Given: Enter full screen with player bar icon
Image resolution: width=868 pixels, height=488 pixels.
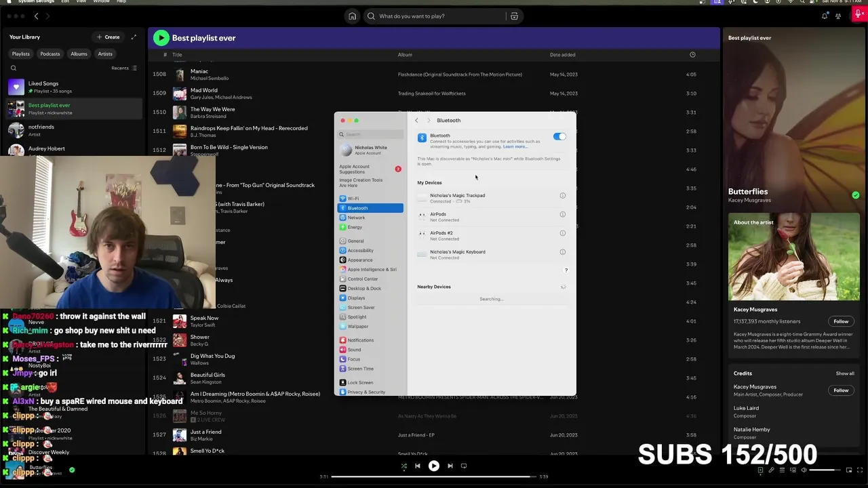Looking at the screenshot, I should pos(859,470).
